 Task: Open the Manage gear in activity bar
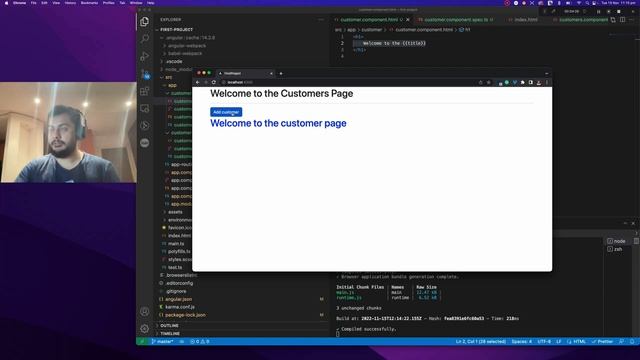tap(144, 329)
